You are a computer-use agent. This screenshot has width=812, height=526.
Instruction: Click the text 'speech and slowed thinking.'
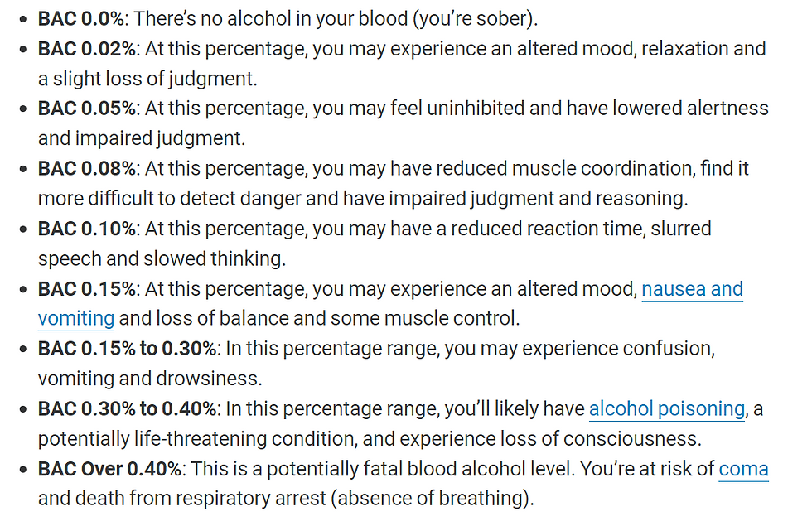point(162,258)
